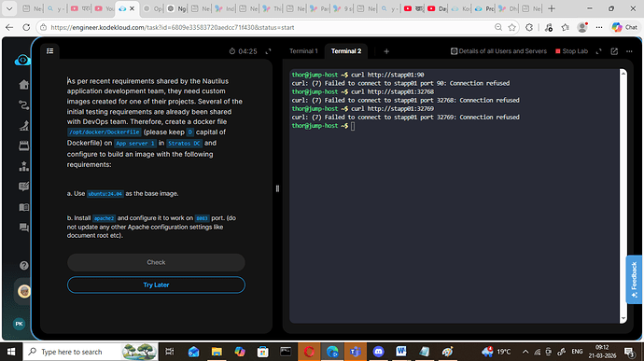Open the Edge profile account icon
Image resolution: width=644 pixels, height=361 pixels.
click(582, 27)
